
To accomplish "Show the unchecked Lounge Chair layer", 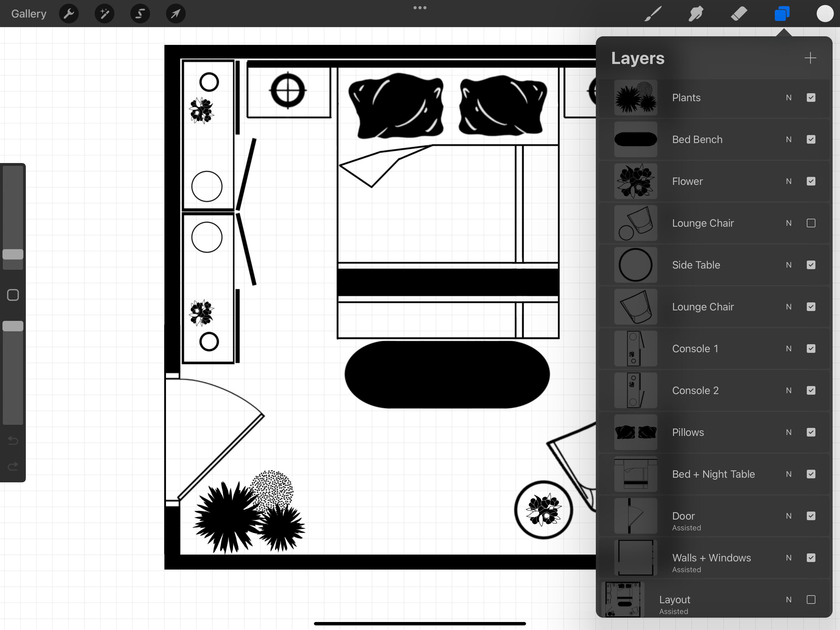I will 811,223.
